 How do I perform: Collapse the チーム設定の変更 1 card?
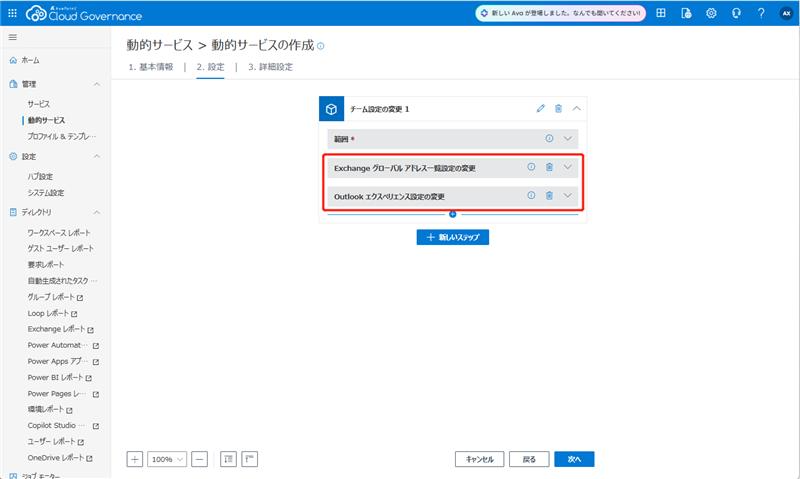(x=576, y=108)
